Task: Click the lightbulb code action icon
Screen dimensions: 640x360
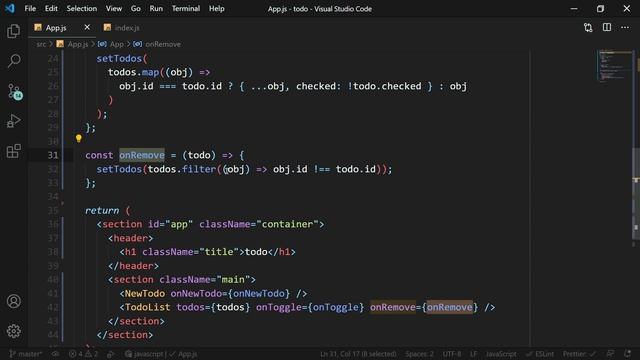Action: coord(78,139)
